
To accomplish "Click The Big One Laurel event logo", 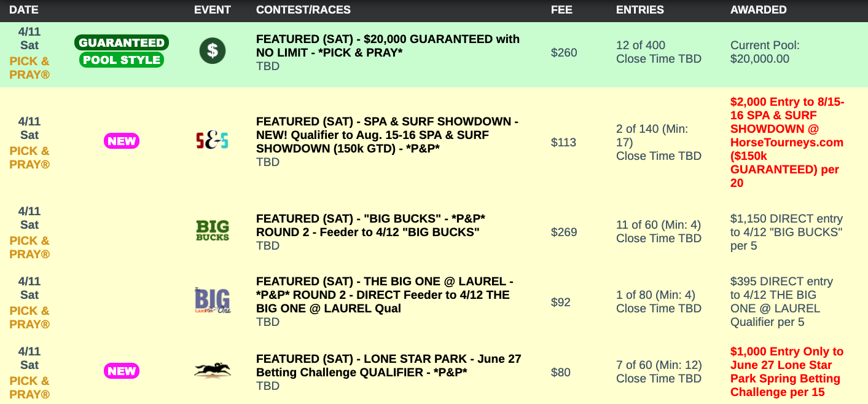I will 213,301.
